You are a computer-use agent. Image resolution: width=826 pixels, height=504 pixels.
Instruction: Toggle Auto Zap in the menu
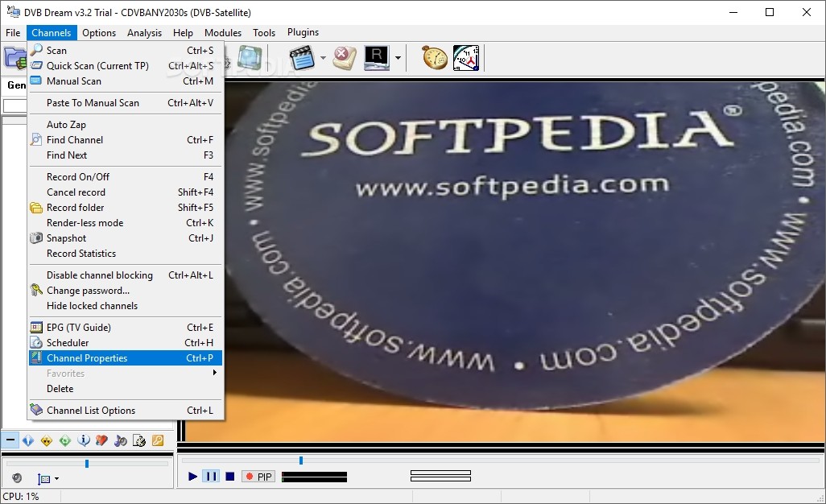click(x=126, y=125)
